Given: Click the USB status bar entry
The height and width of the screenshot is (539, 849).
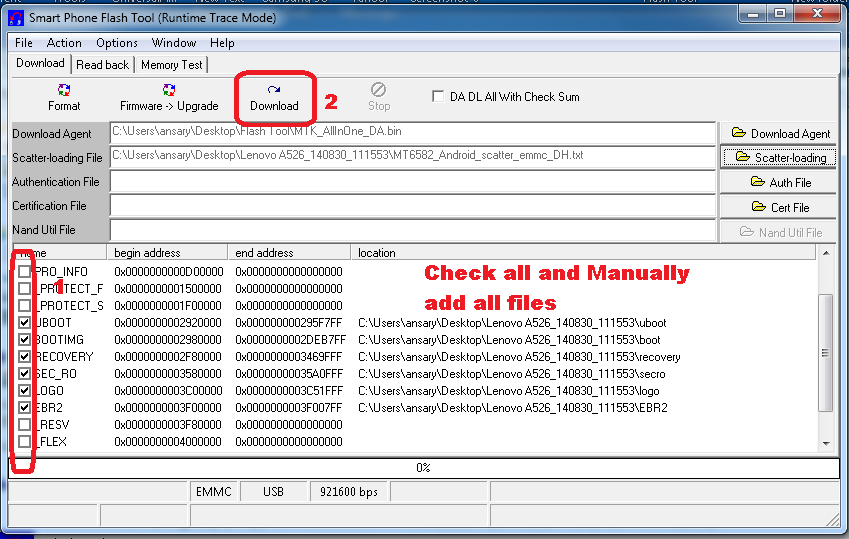Looking at the screenshot, I should click(x=273, y=491).
